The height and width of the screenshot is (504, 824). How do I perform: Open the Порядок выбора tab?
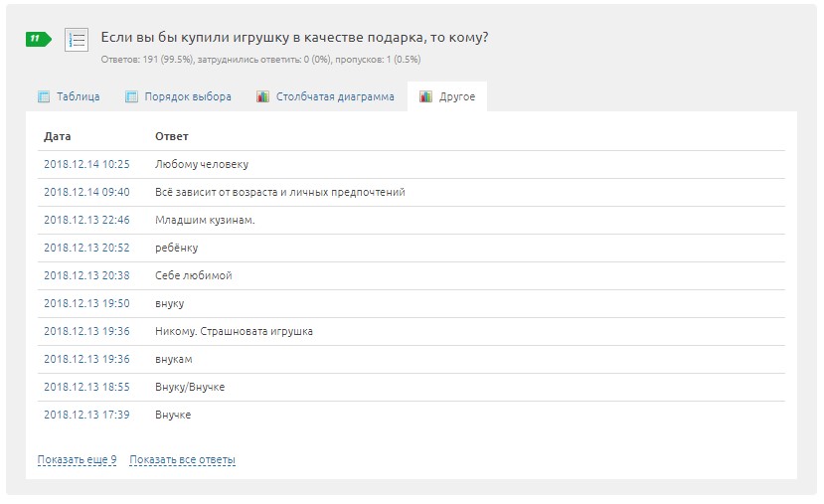(x=179, y=96)
